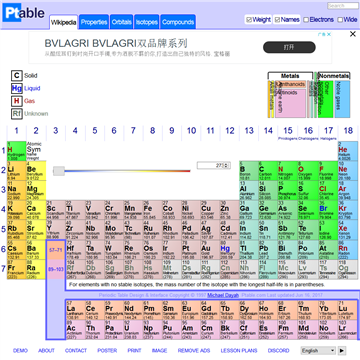
Task: Select the Oganesson (Og) element tile
Action: 348,269
